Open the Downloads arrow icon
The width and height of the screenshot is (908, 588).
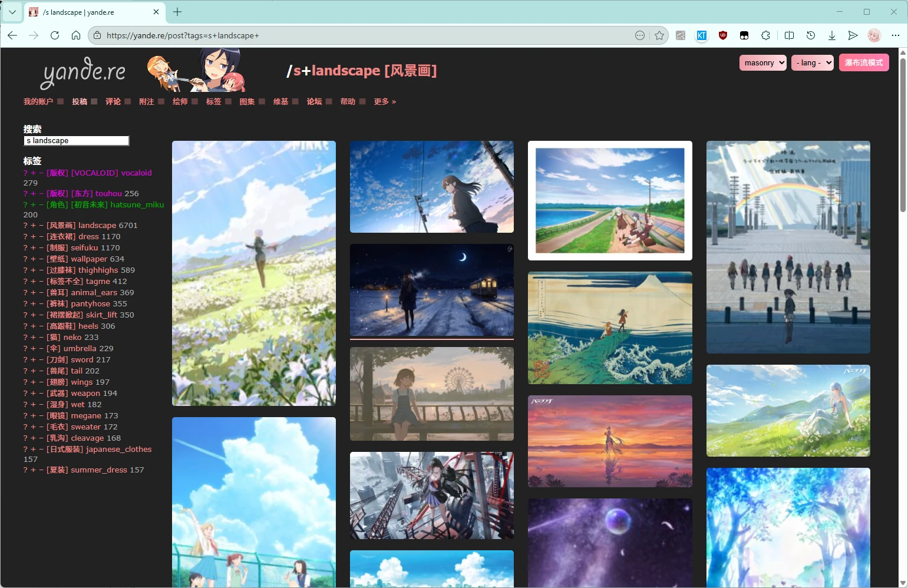point(832,35)
